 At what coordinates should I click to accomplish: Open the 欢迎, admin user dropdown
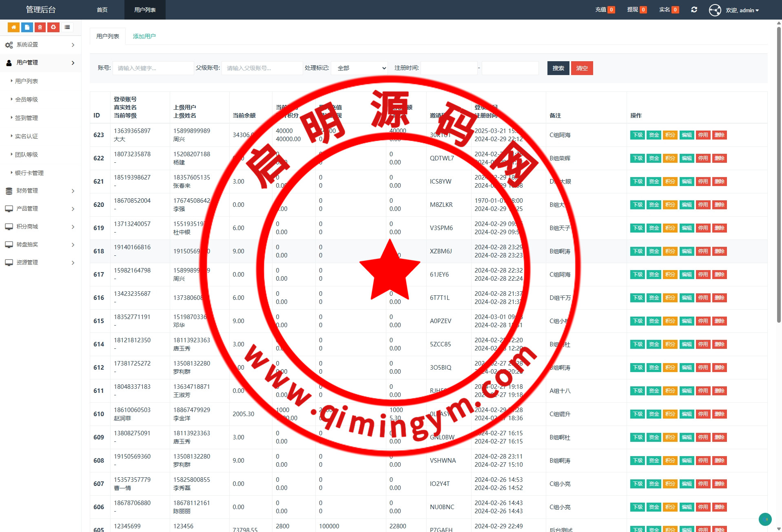click(742, 10)
